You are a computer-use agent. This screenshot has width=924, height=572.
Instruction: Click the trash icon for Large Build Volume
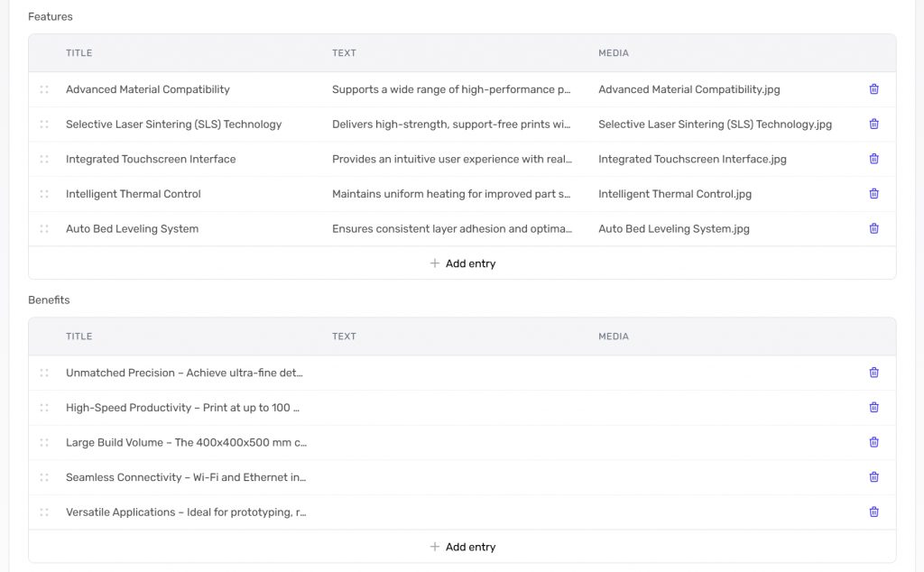[873, 442]
